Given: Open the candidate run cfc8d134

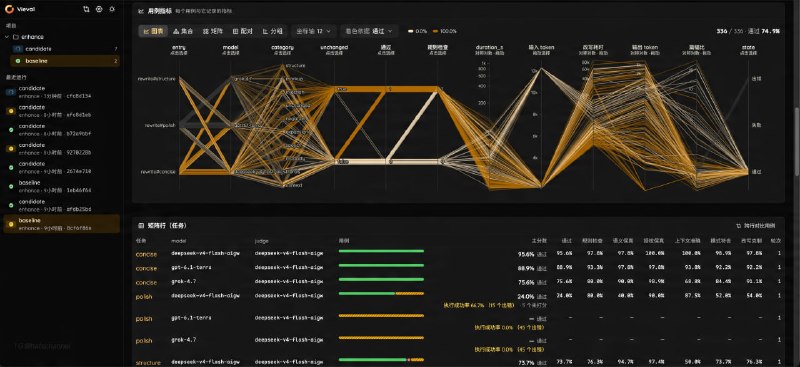Looking at the screenshot, I should (61, 92).
